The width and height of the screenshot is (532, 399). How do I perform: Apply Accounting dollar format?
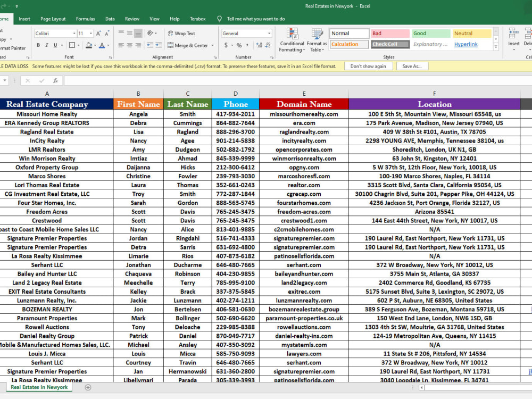[x=226, y=45]
